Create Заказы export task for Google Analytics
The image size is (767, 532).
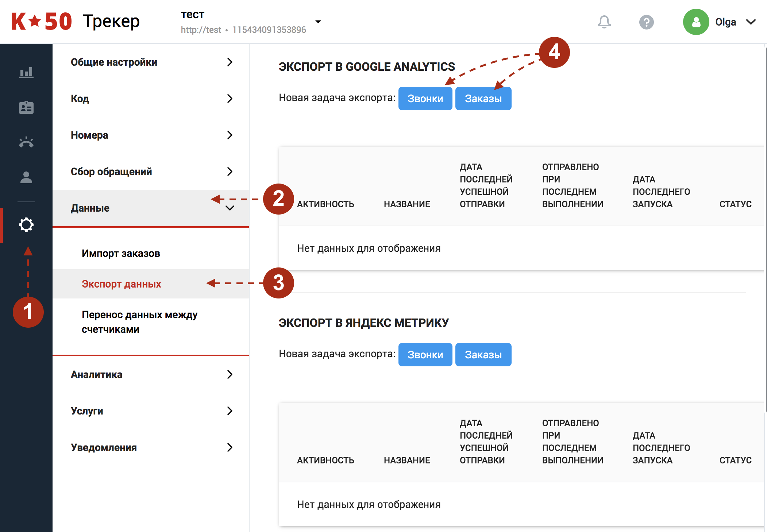483,99
